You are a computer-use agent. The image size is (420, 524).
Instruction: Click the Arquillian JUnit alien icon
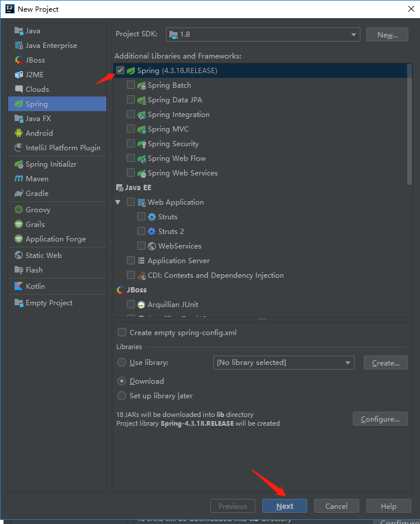pyautogui.click(x=141, y=305)
